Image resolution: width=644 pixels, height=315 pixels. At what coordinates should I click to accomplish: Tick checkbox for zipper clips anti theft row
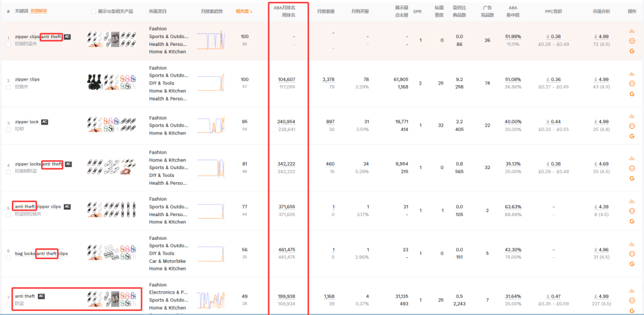click(8, 44)
